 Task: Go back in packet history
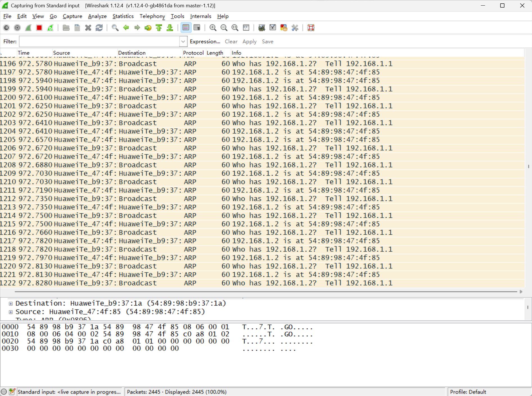pyautogui.click(x=126, y=28)
